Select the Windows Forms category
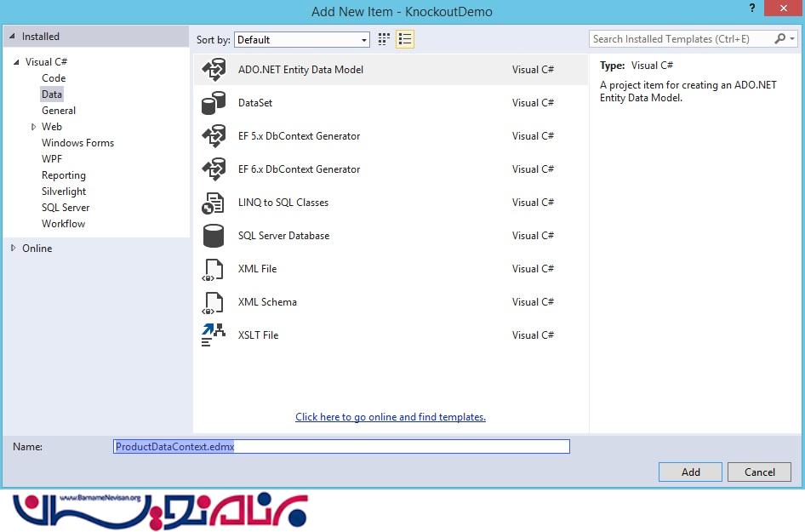Screen dimensions: 805x532 click(77, 143)
